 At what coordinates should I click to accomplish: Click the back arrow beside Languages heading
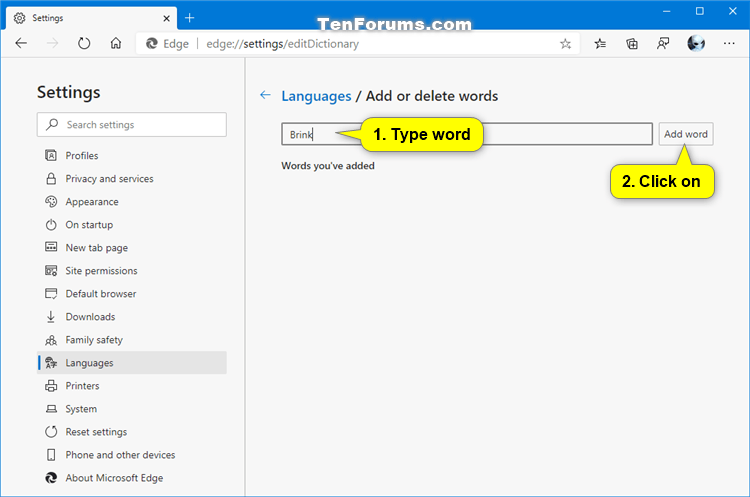[265, 95]
